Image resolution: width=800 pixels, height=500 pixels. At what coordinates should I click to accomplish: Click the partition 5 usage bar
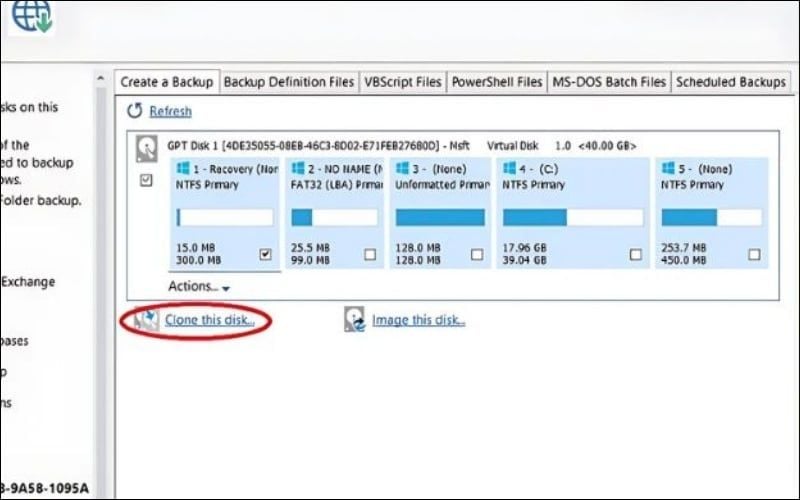(x=712, y=217)
